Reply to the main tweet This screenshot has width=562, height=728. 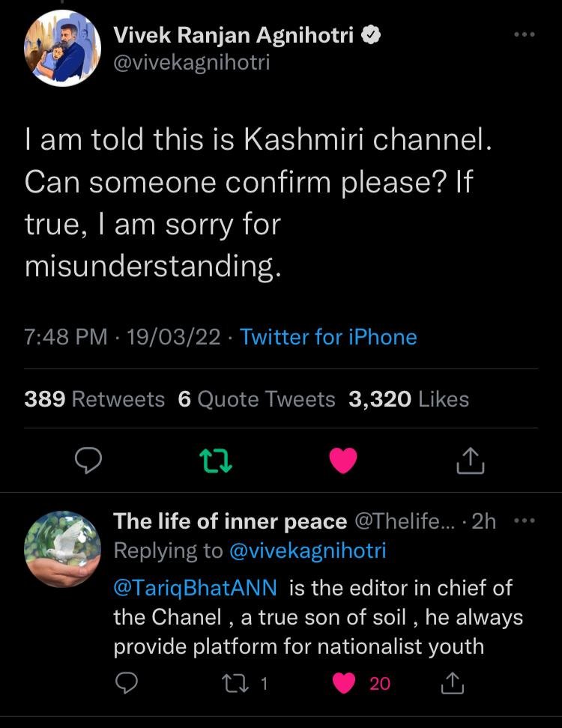coord(88,461)
